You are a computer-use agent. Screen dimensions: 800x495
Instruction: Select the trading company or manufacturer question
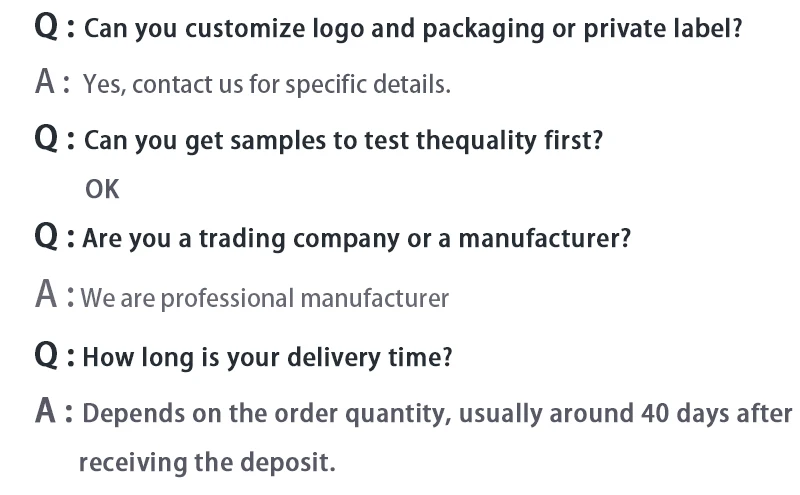[356, 239]
